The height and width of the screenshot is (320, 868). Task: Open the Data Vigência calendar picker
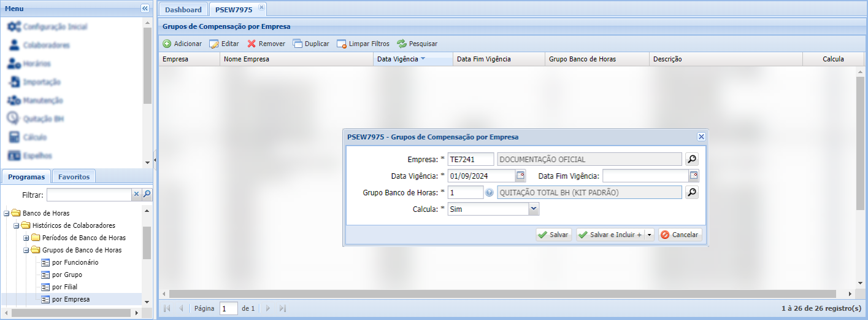(520, 176)
